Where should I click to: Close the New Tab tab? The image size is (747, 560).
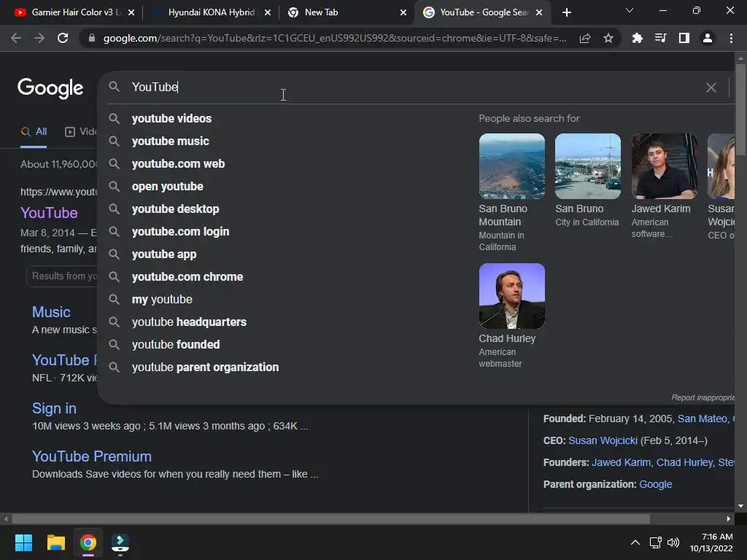(x=403, y=12)
